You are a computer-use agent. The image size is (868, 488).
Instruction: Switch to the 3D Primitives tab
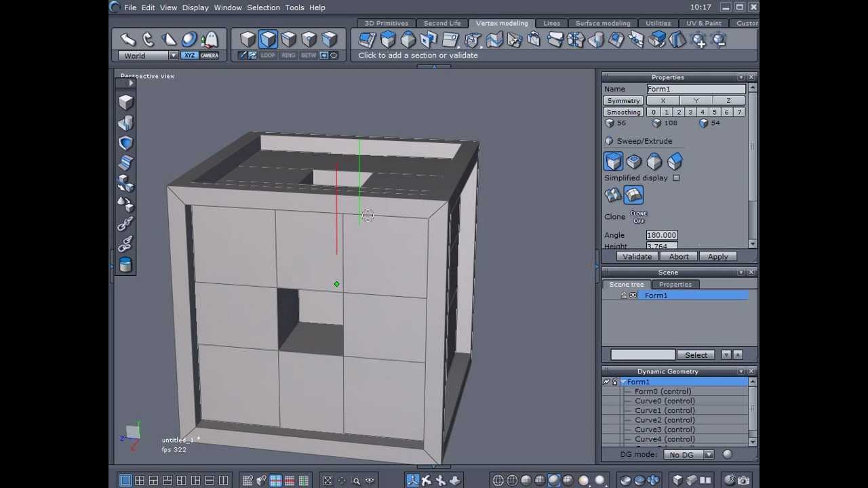[x=386, y=23]
